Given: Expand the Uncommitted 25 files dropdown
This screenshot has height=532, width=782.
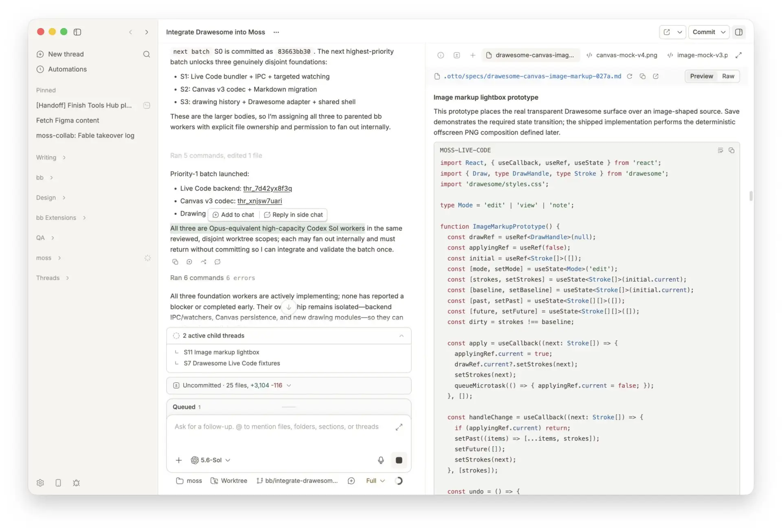Looking at the screenshot, I should [x=289, y=385].
